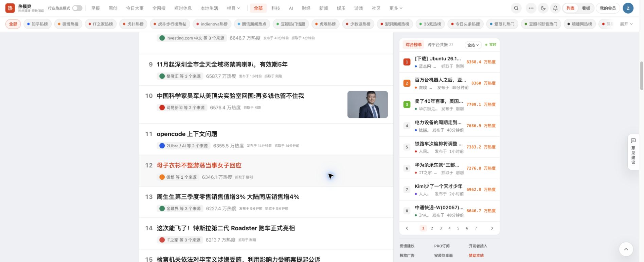
Task: Toggle the 行业热点模式 switch
Action: coord(77,8)
